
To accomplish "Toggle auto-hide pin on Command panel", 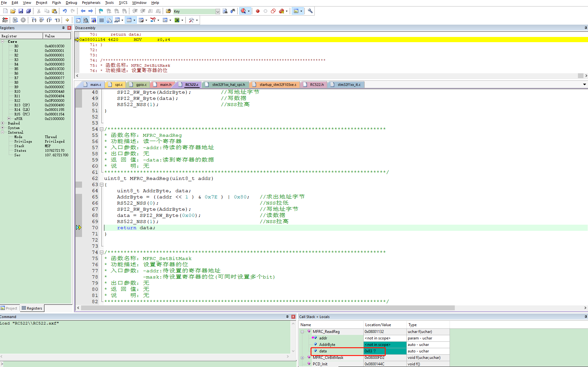I will (x=287, y=317).
